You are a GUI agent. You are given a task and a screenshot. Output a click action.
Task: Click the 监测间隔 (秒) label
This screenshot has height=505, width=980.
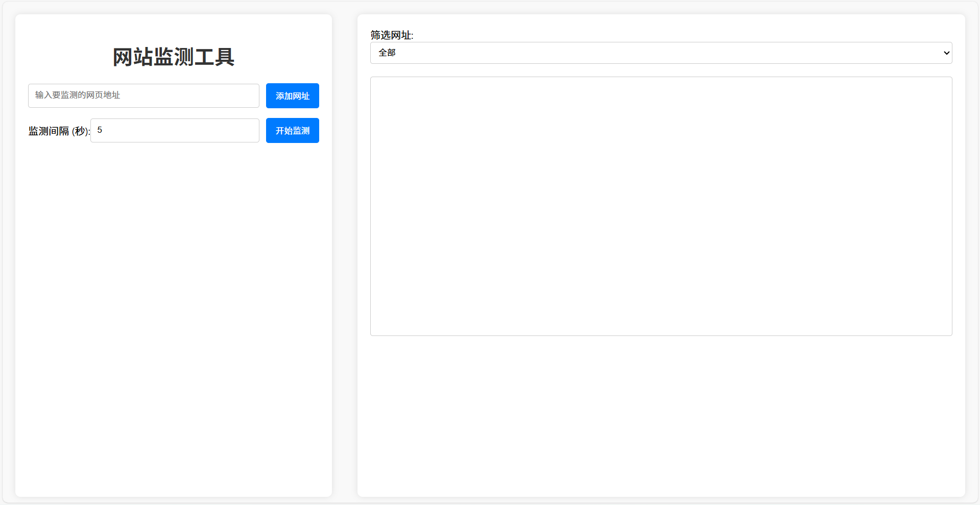pyautogui.click(x=59, y=131)
